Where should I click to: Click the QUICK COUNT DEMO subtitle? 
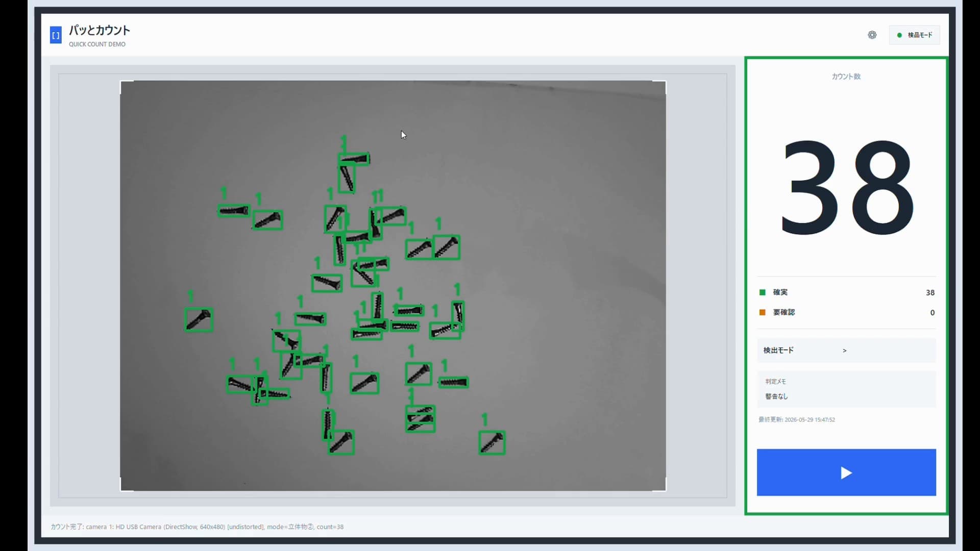click(x=97, y=44)
